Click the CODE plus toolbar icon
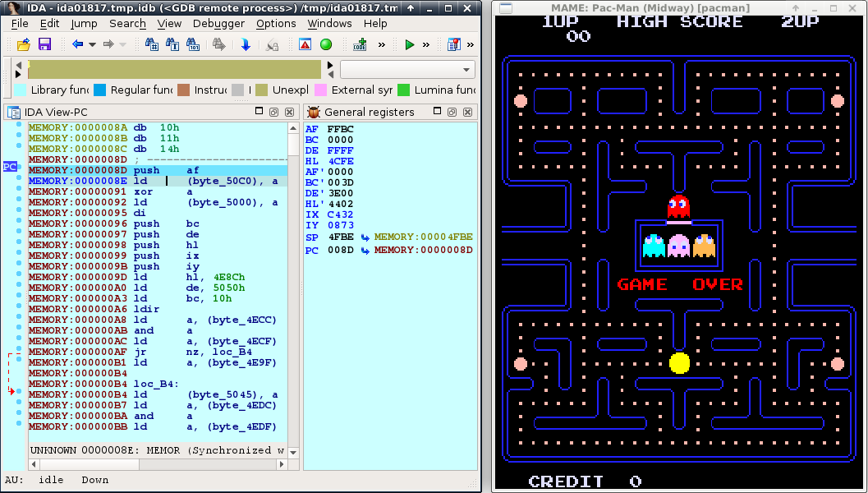868x493 pixels. pos(361,45)
